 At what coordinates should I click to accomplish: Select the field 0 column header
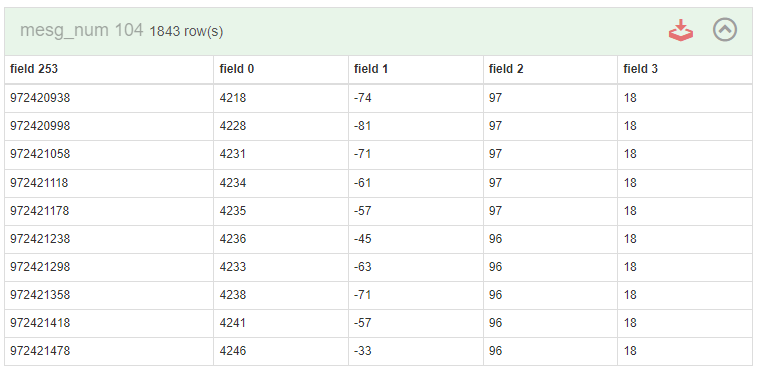(237, 69)
